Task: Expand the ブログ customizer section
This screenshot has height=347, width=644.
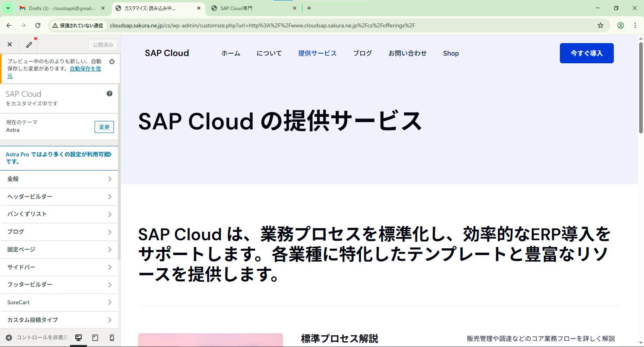Action: 59,232
